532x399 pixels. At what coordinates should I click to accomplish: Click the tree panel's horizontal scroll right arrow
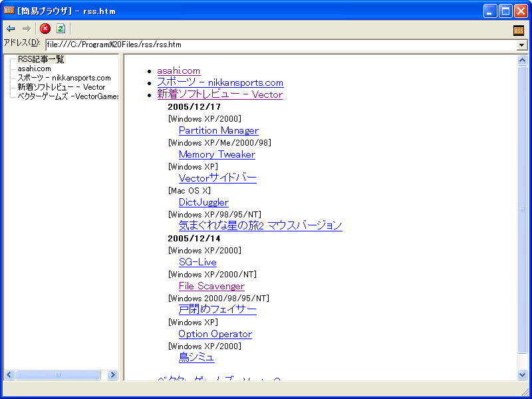click(112, 375)
